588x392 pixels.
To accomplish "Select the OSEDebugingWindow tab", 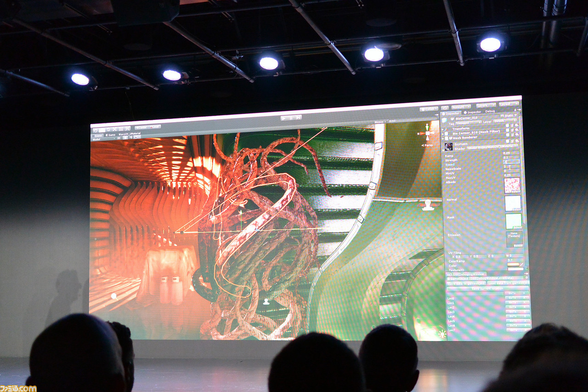I will (x=466, y=274).
